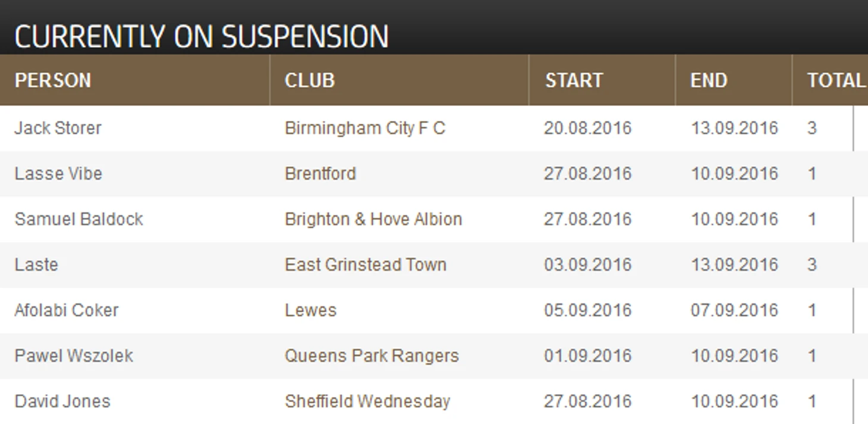868x424 pixels.
Task: Click Brighton & Hove Albion club
Action: coord(373,219)
